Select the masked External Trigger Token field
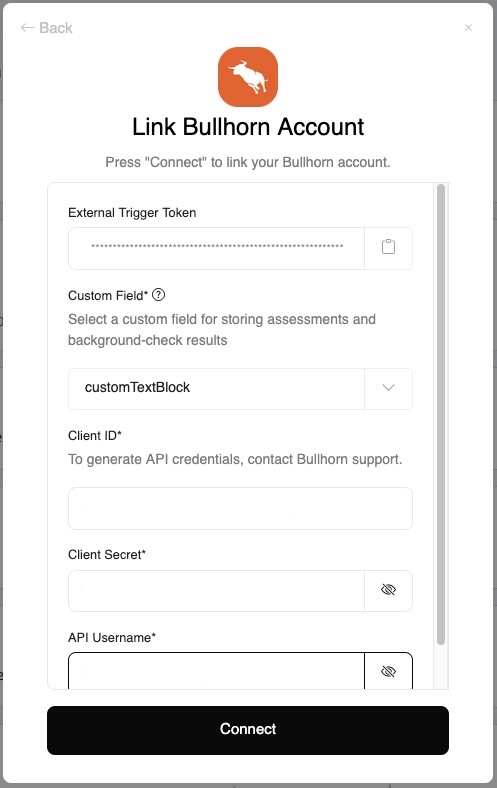This screenshot has height=788, width=497. pos(216,248)
